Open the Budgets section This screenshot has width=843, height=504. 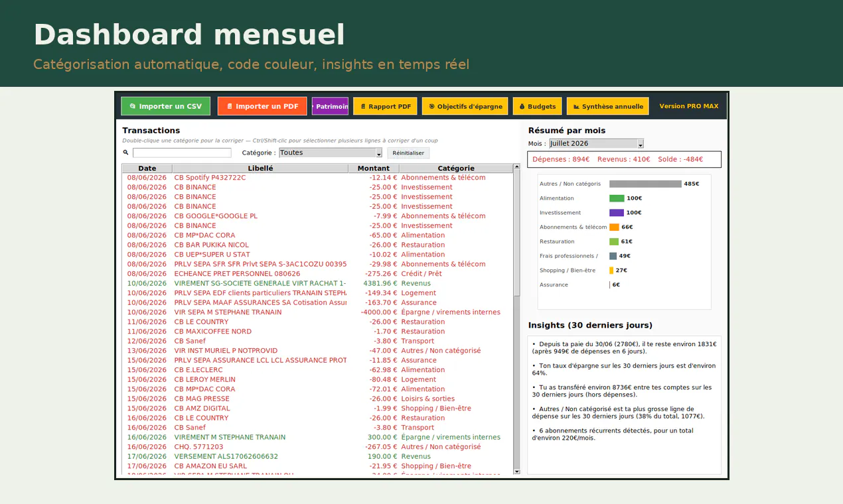[537, 106]
